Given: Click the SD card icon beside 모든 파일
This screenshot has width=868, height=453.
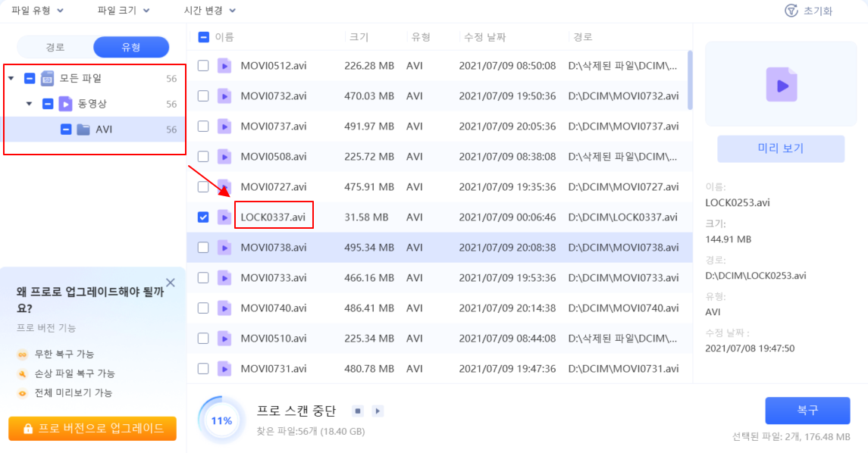Looking at the screenshot, I should click(48, 79).
